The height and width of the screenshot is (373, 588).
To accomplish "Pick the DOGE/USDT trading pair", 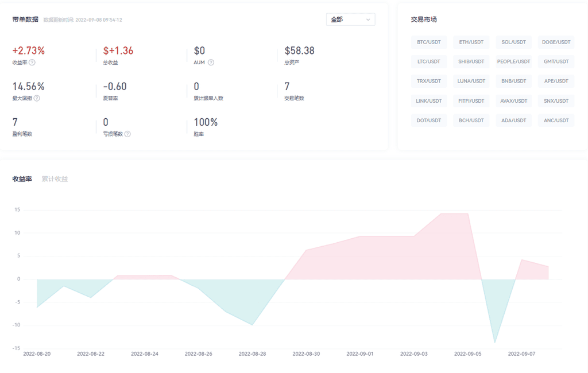I will tap(556, 42).
